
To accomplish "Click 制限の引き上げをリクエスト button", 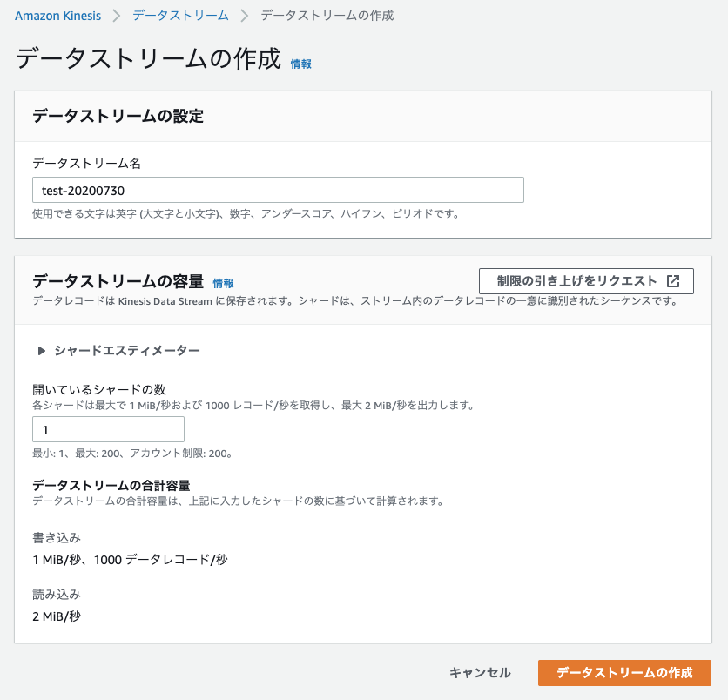I will (x=586, y=281).
